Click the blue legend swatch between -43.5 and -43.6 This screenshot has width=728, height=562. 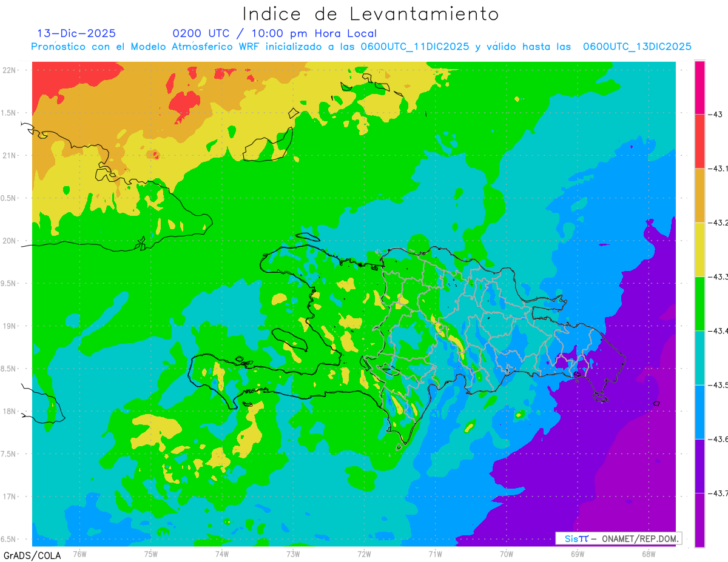[699, 412]
